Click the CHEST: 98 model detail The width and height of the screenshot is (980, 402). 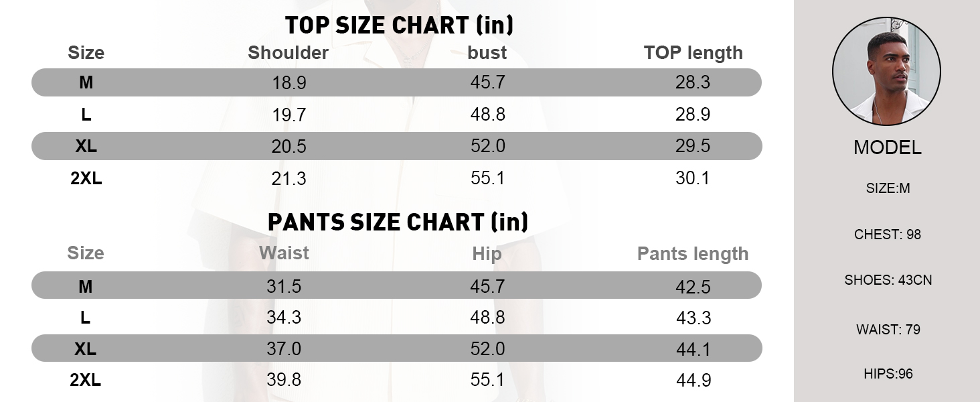click(x=888, y=234)
